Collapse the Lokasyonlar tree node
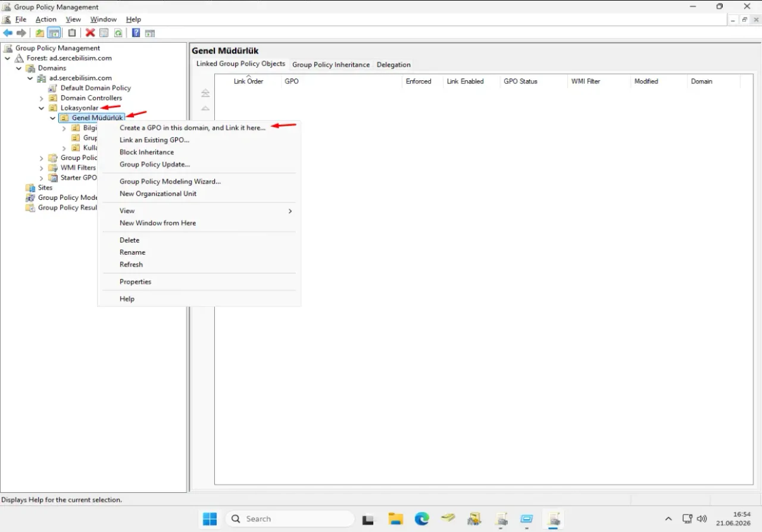 point(41,108)
